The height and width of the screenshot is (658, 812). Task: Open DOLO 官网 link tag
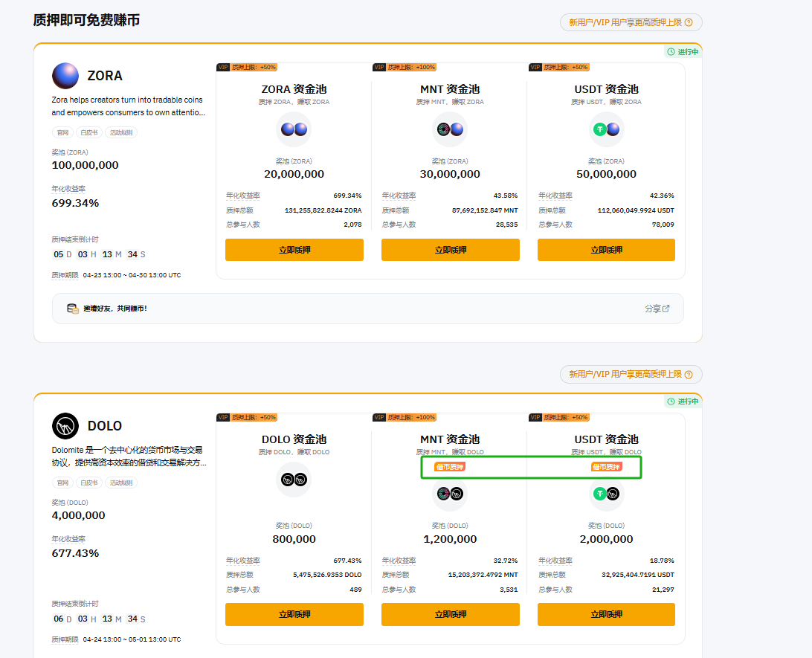point(62,483)
